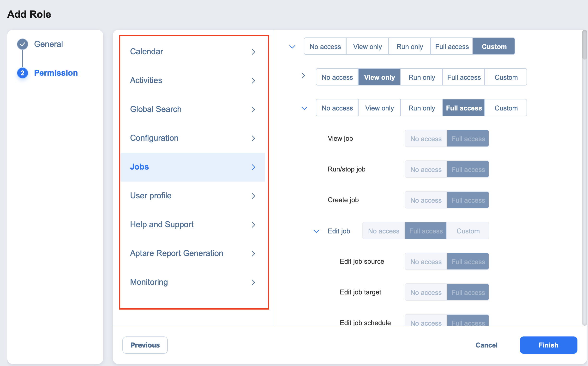
Task: Collapse the Edit job sub-permissions
Action: 316,231
